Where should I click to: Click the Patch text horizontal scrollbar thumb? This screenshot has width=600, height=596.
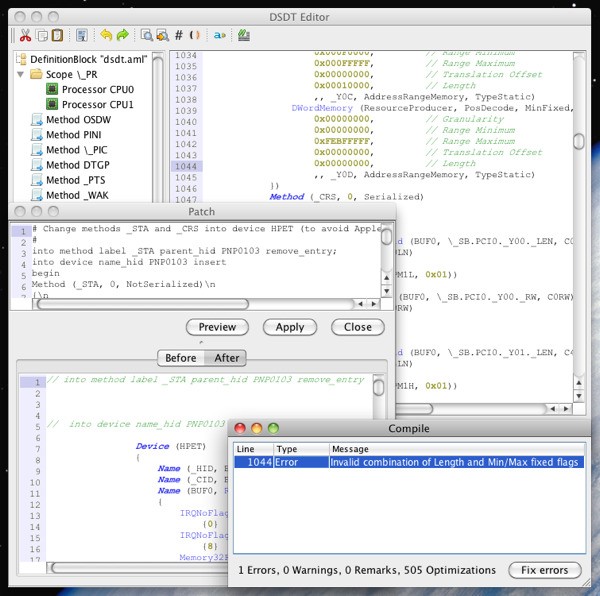143,304
